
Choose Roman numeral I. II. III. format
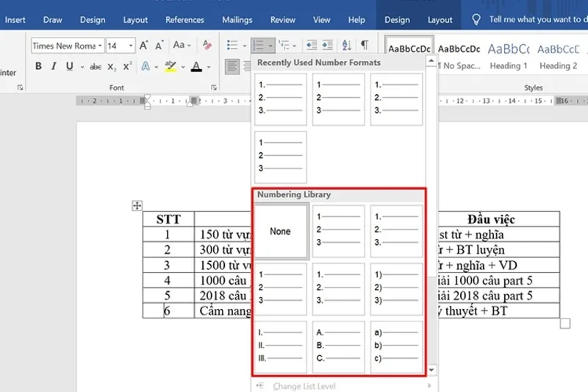coord(280,346)
